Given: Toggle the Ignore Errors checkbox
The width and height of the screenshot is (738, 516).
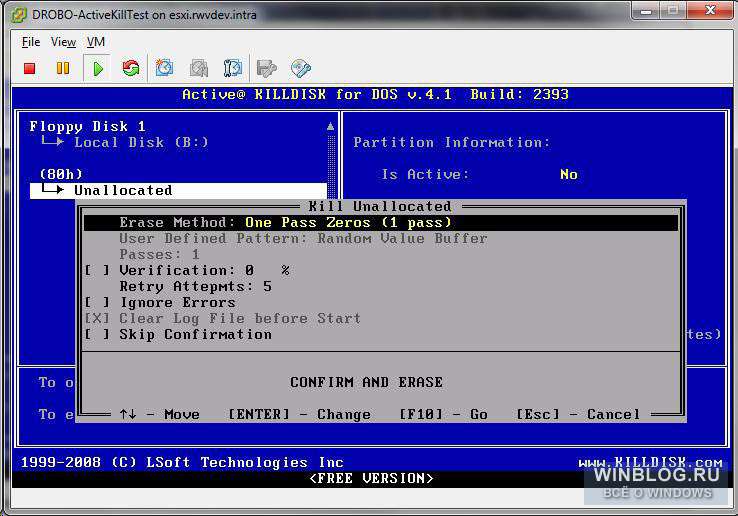Looking at the screenshot, I should [x=97, y=302].
